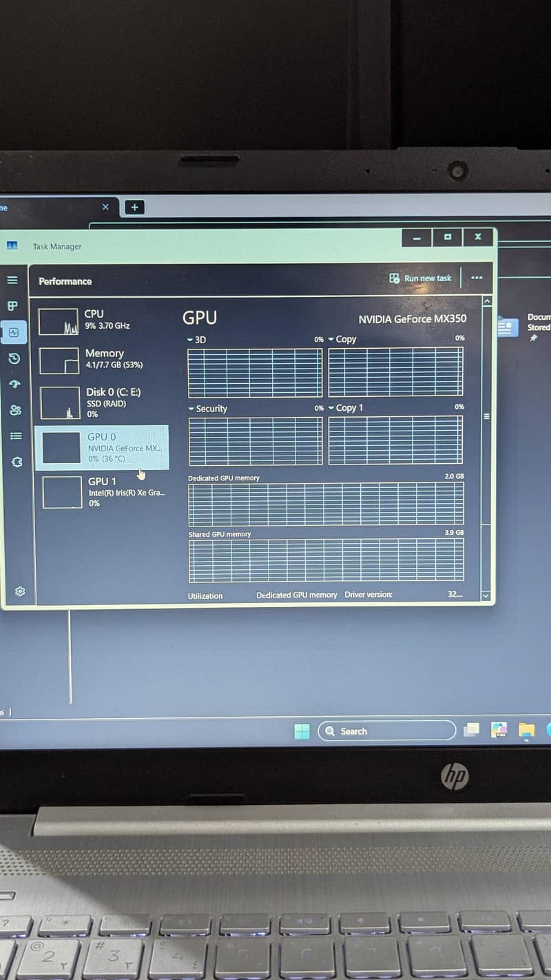The width and height of the screenshot is (551, 980).
Task: Open the Processes page in sidebar
Action: click(x=12, y=306)
